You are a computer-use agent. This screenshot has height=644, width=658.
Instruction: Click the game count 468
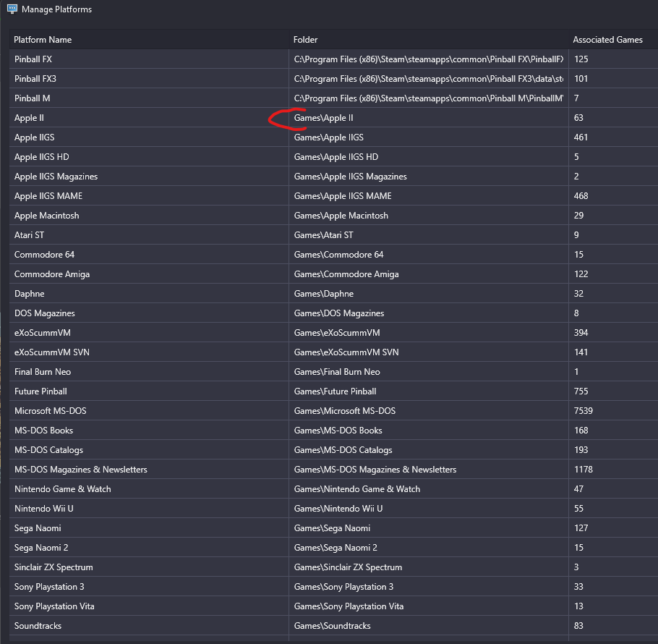pos(581,195)
